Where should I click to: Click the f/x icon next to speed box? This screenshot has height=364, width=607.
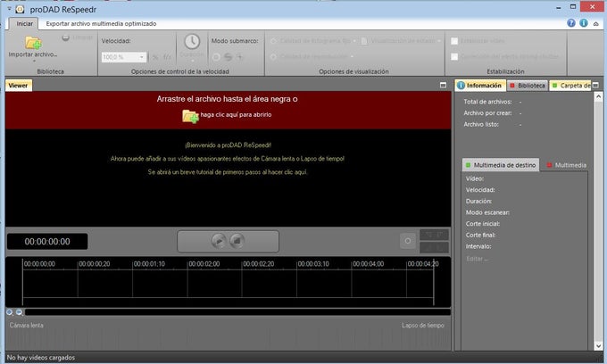point(167,57)
